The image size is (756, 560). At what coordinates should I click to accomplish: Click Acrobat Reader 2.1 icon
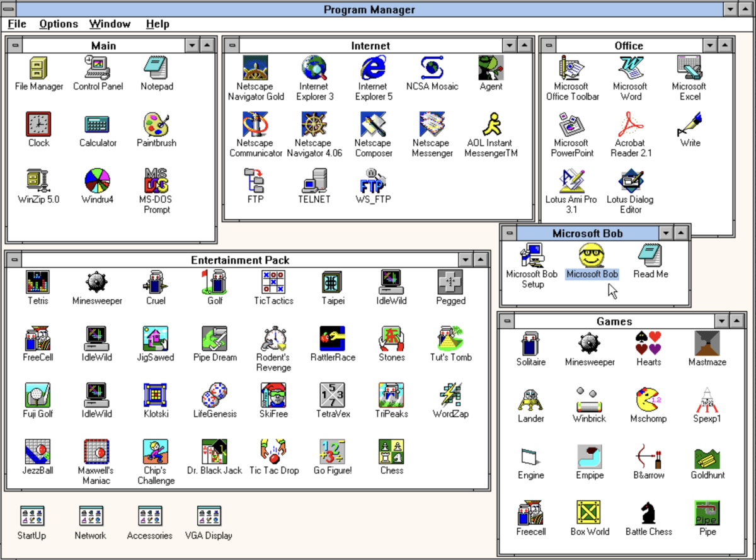tap(631, 125)
